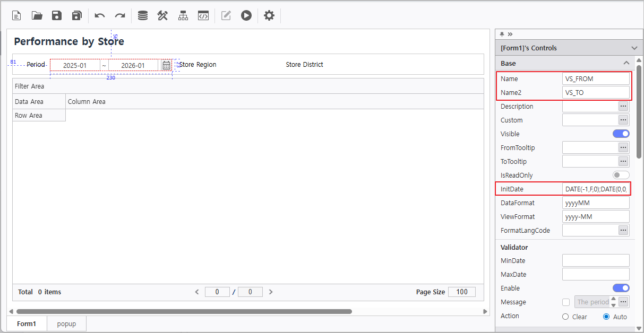Image resolution: width=644 pixels, height=333 pixels.
Task: Click the Undo arrow icon
Action: click(x=100, y=15)
